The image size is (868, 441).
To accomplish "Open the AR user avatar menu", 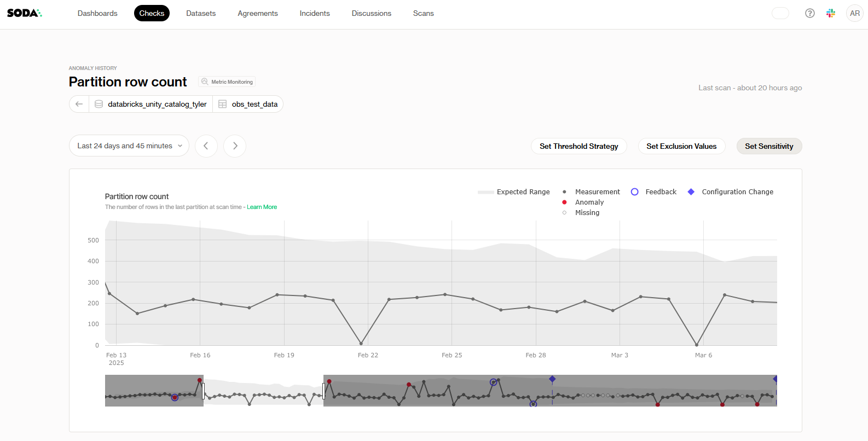I will pyautogui.click(x=854, y=13).
